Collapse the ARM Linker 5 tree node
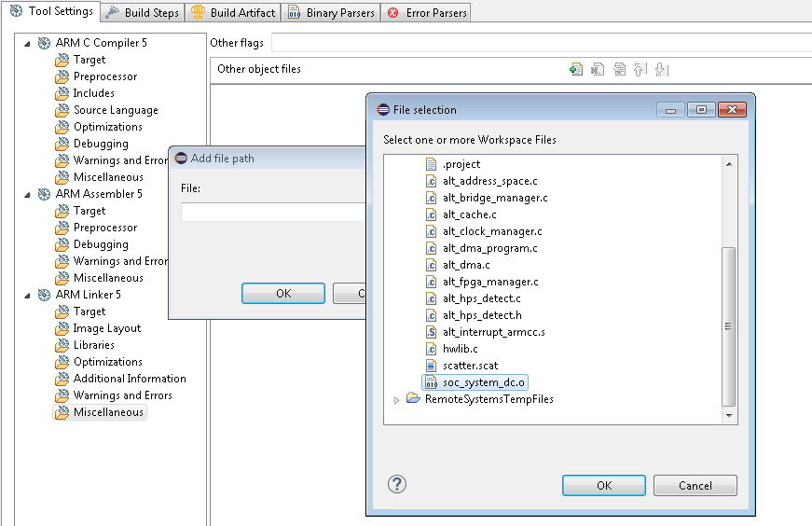812x526 pixels. (x=27, y=296)
